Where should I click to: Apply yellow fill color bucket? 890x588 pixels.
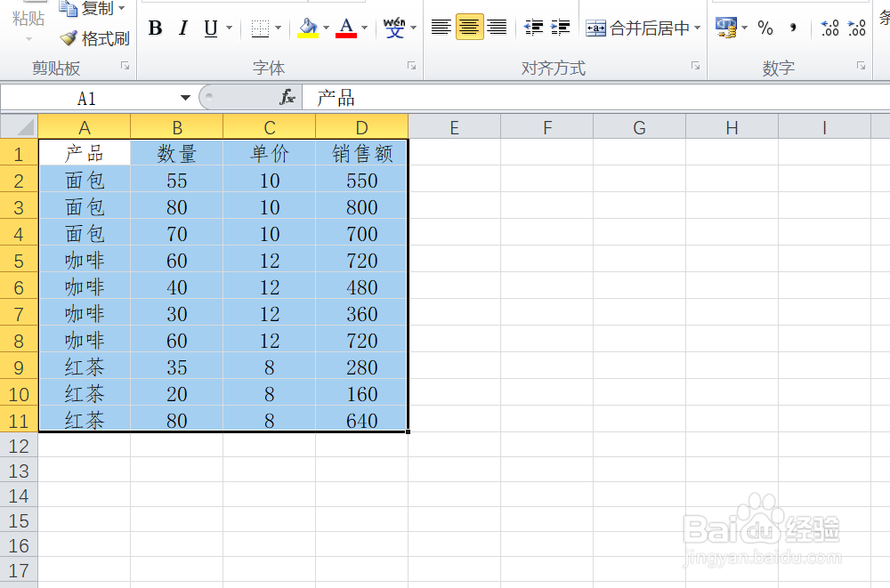click(308, 28)
